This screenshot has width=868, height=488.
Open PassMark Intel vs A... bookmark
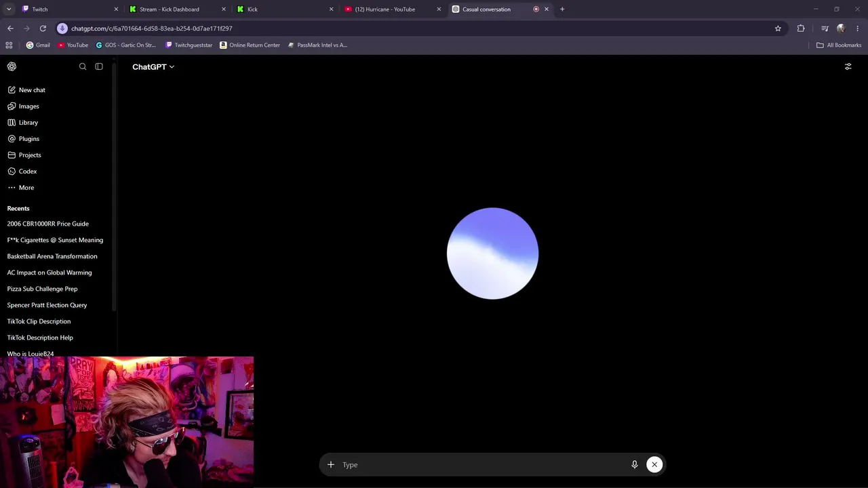[317, 45]
